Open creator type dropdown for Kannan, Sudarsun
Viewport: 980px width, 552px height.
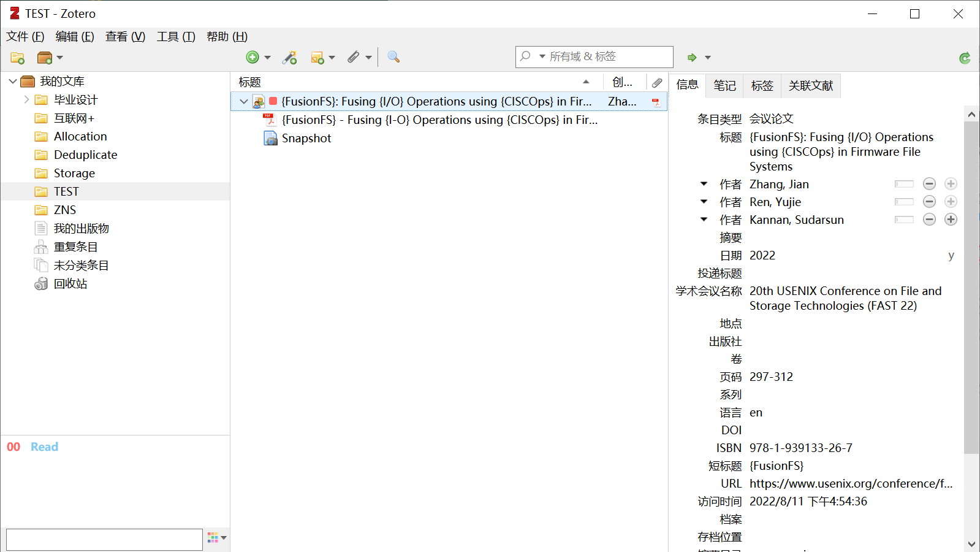(x=704, y=220)
